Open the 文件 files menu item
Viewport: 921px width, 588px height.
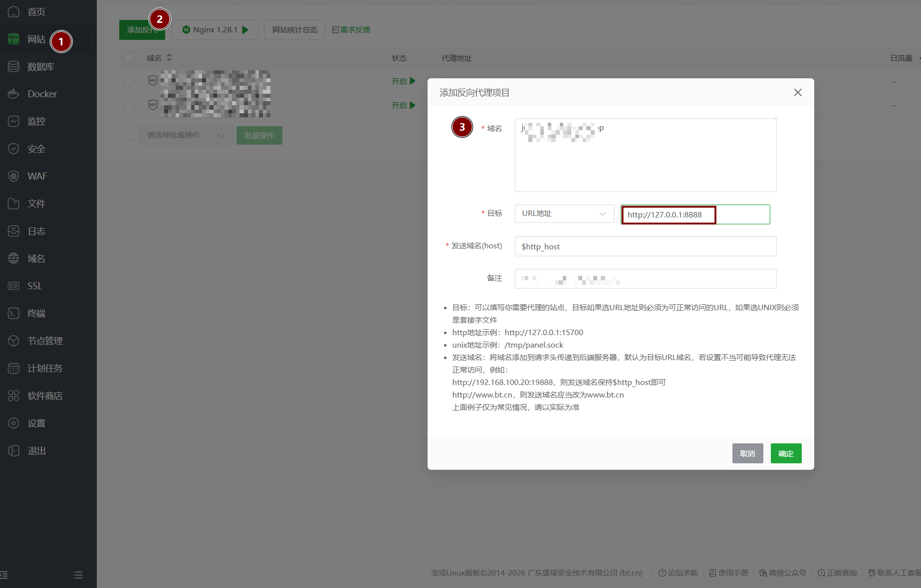(x=36, y=203)
